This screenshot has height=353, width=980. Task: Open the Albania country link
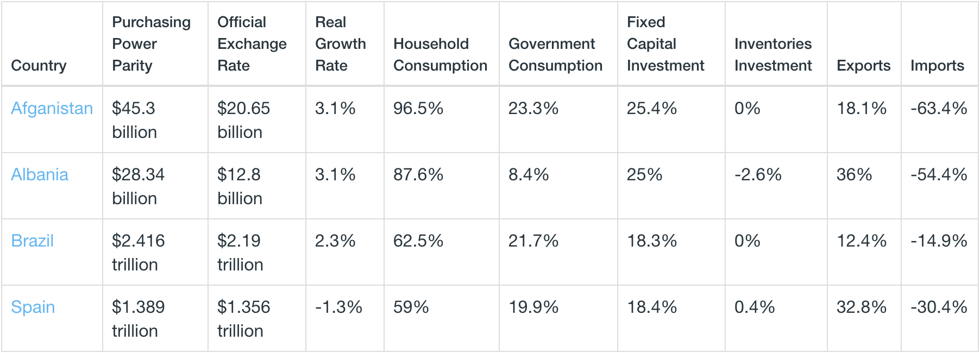coord(40,175)
